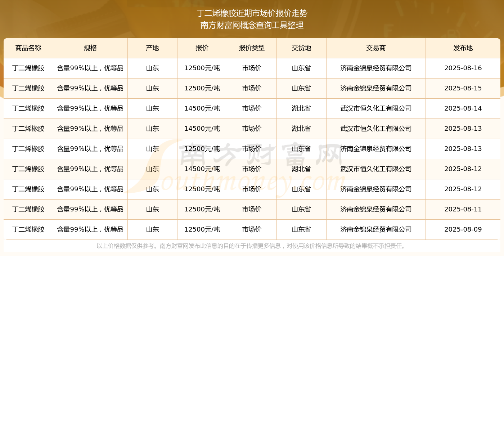Select the 2025-08-14 date cell
The image size is (504, 434).
click(463, 109)
